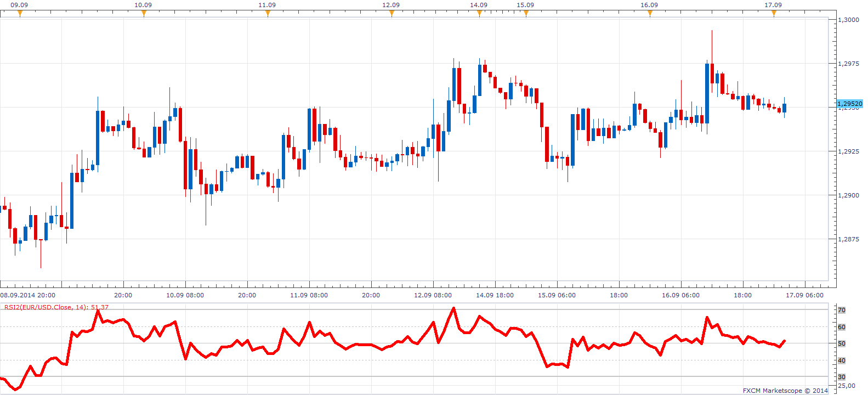Click the orange day marker under 10.09
Viewport: 868px width, 395px height.
coord(144,14)
